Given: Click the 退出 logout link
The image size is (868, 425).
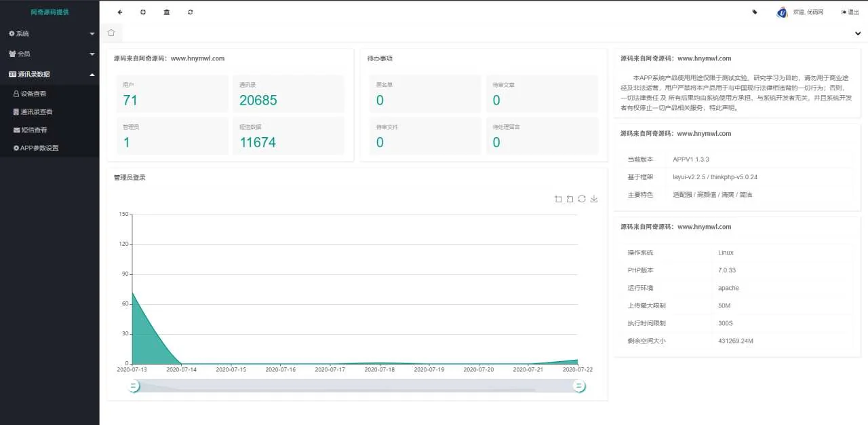Looking at the screenshot, I should [x=850, y=12].
